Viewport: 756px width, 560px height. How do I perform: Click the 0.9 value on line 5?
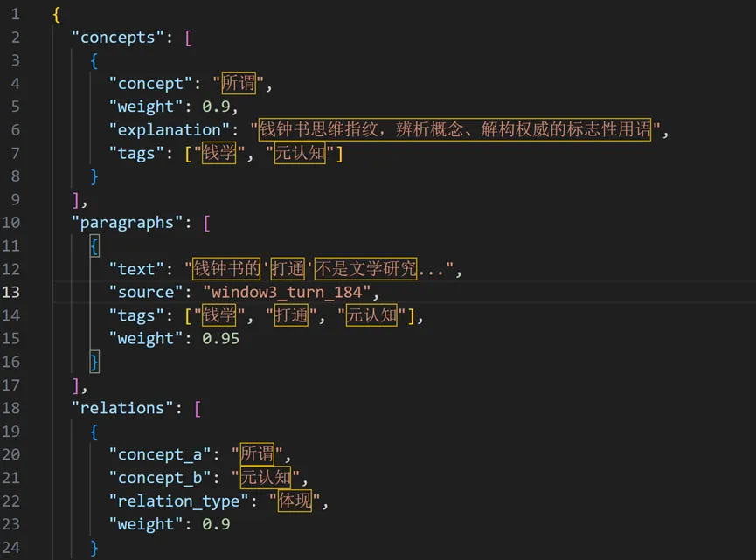coord(216,107)
